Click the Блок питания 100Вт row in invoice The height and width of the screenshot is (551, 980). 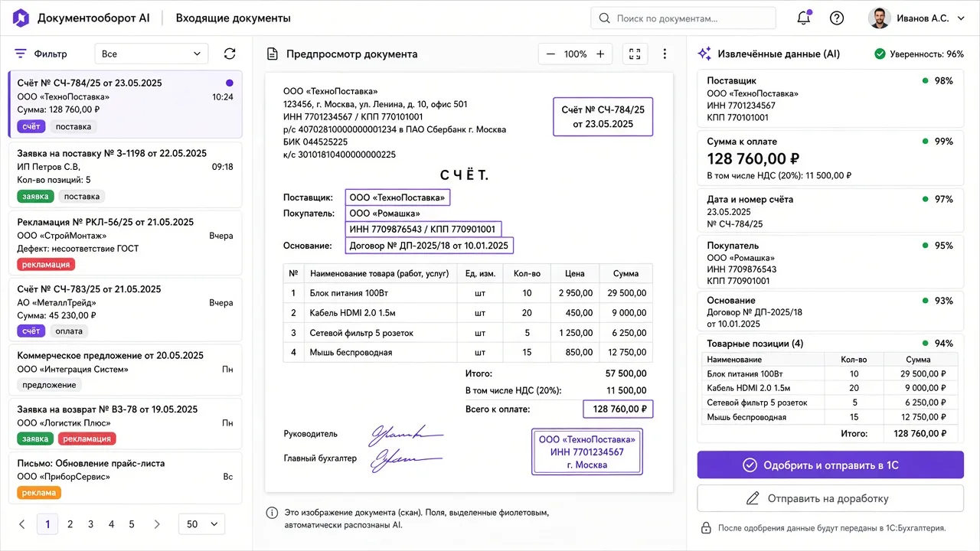point(468,292)
